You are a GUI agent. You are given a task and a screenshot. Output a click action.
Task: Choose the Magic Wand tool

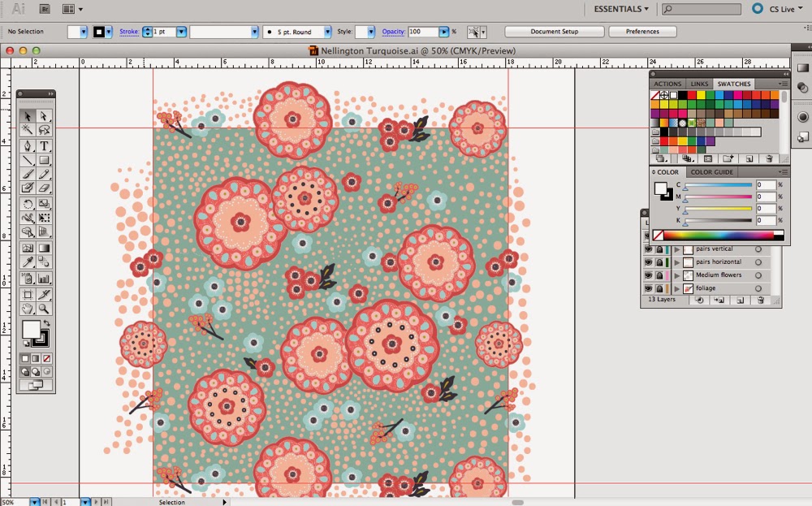(x=28, y=130)
